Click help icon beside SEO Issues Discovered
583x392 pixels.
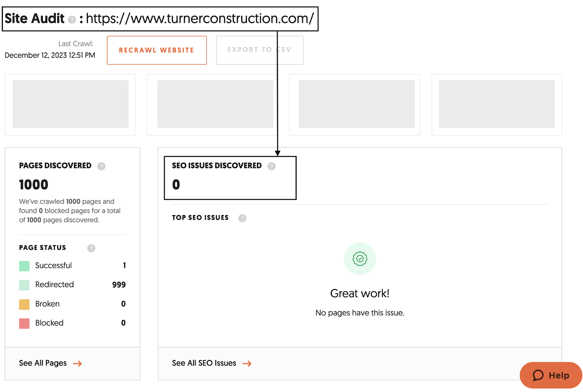click(x=271, y=166)
